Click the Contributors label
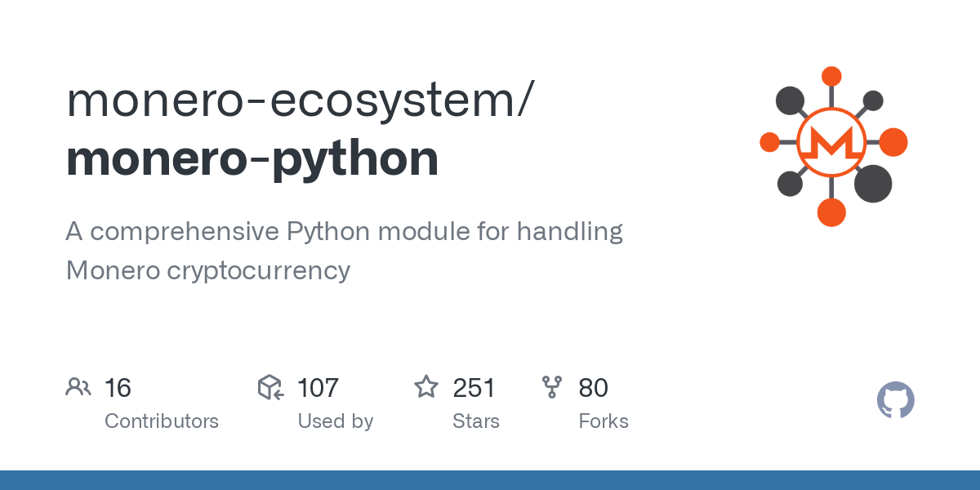This screenshot has width=980, height=490. pyautogui.click(x=162, y=421)
